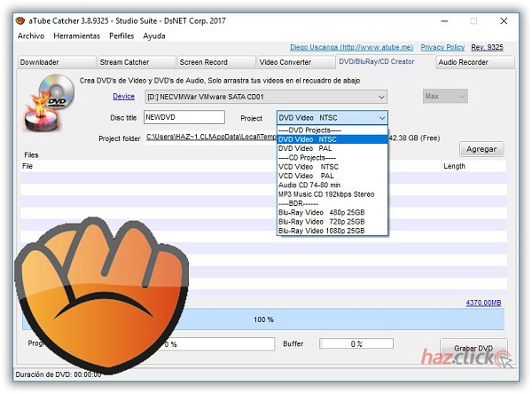Collapse the Project type combo box

click(x=332, y=118)
